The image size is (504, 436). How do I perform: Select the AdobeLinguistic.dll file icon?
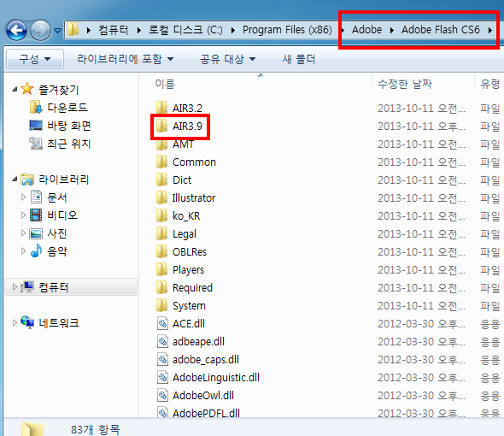coord(162,377)
